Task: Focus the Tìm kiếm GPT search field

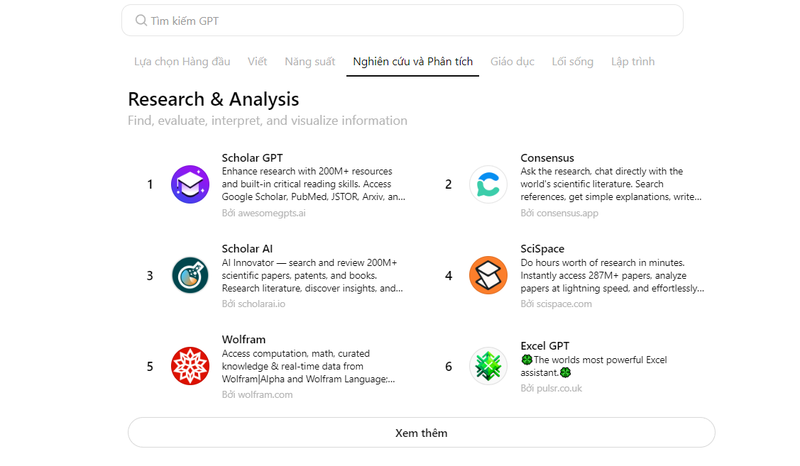Action: pyautogui.click(x=402, y=20)
